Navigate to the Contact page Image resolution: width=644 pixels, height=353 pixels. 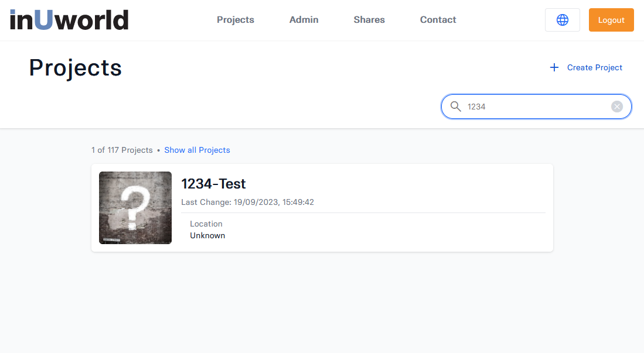438,20
